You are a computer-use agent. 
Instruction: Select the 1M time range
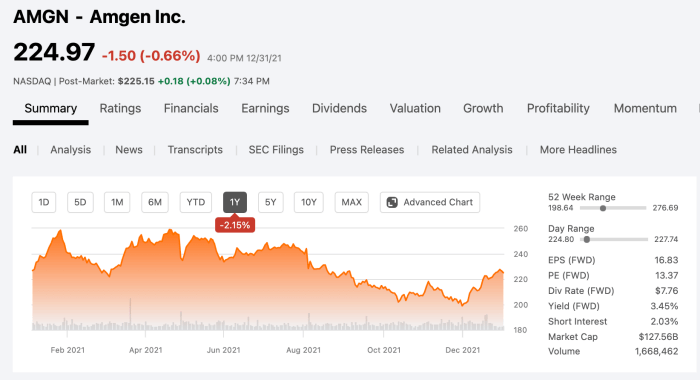pyautogui.click(x=117, y=202)
